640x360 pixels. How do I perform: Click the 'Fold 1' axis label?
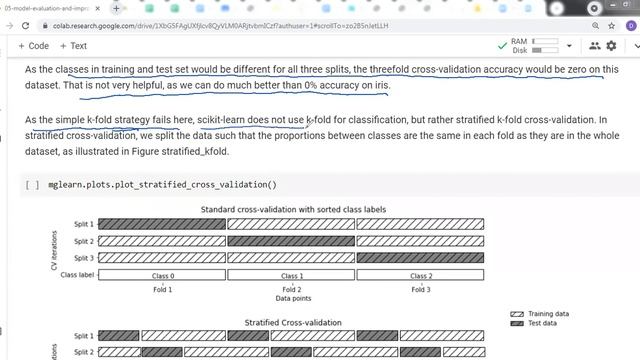coord(162,289)
